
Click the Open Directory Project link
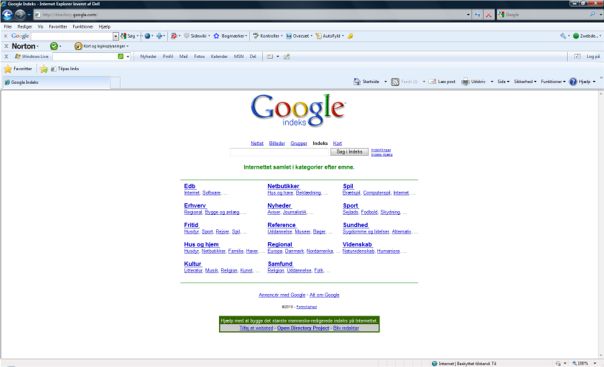(303, 328)
